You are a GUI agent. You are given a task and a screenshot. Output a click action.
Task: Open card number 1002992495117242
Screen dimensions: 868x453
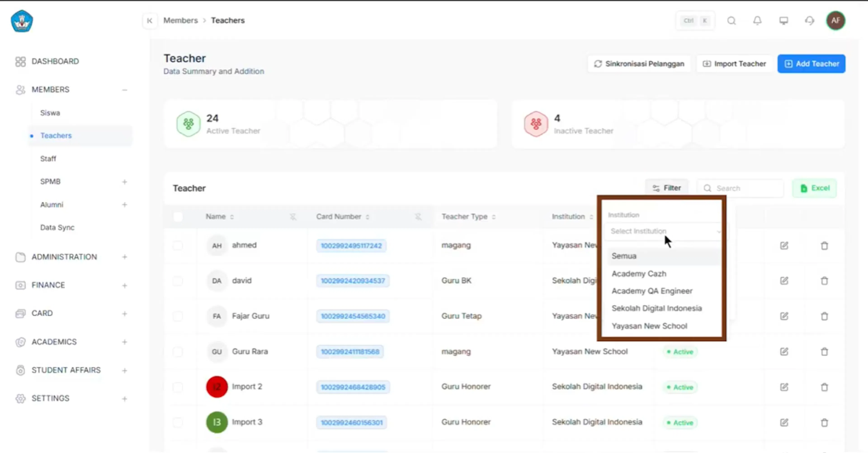pyautogui.click(x=351, y=246)
